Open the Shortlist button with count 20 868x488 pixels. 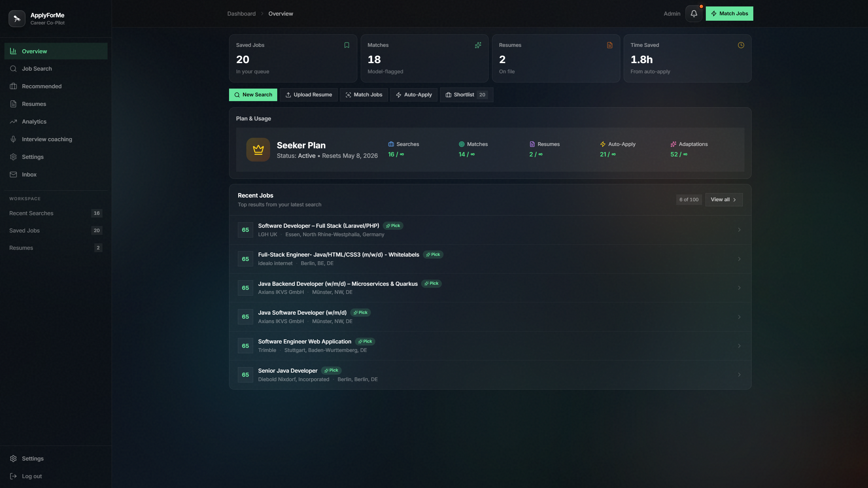click(466, 95)
